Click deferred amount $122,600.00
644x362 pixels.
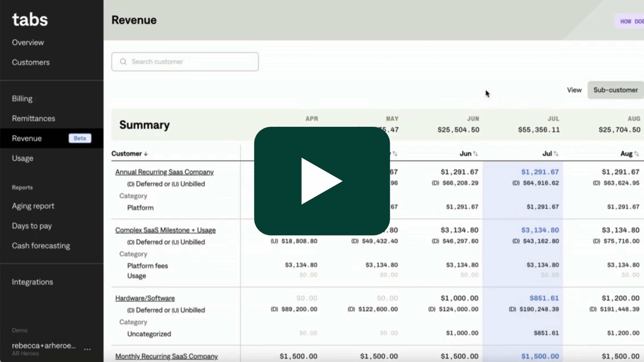(x=378, y=309)
